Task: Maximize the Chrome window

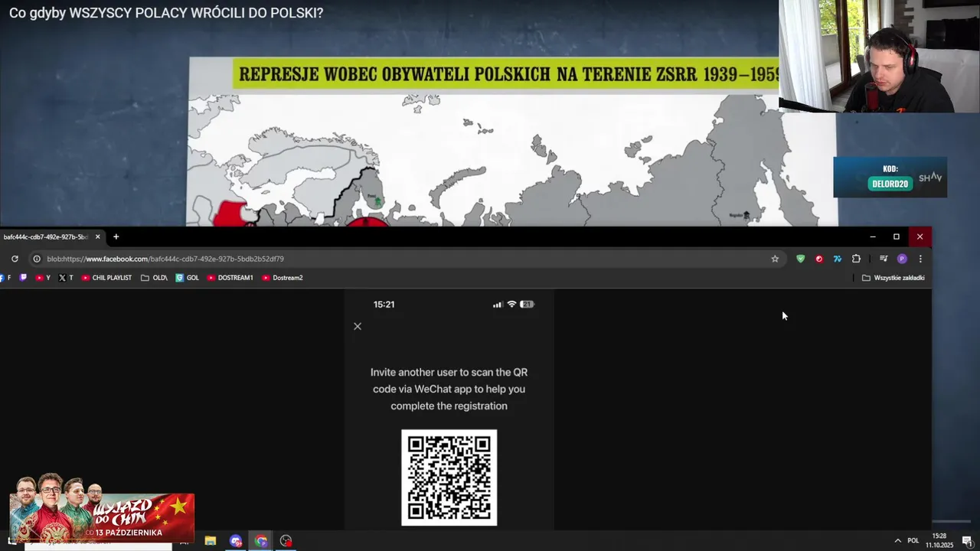Action: click(897, 236)
